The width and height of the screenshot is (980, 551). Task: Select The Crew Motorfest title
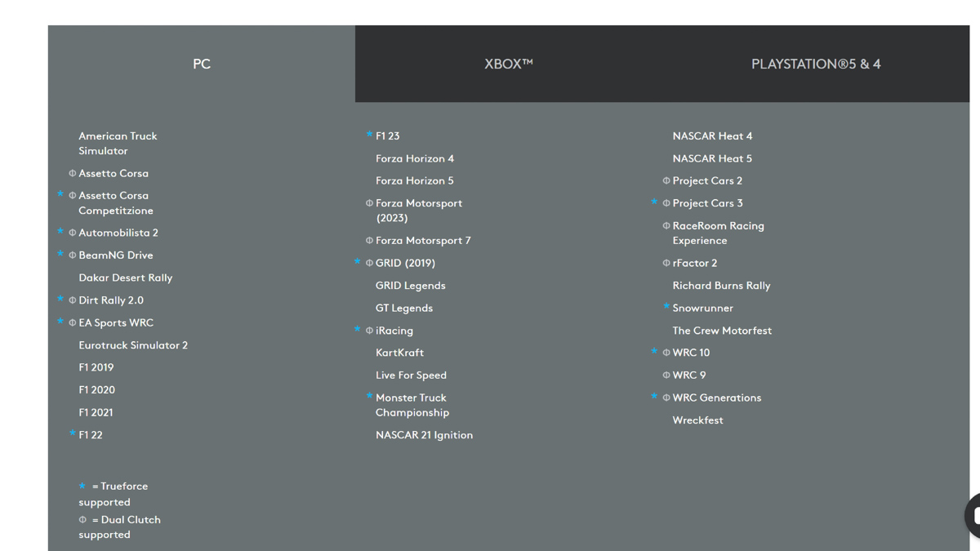[x=722, y=330]
